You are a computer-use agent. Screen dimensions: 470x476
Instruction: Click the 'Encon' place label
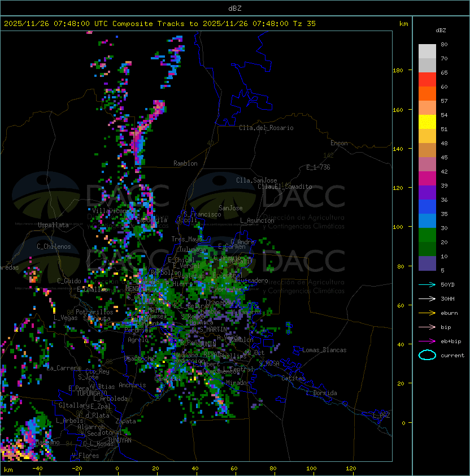[339, 143]
